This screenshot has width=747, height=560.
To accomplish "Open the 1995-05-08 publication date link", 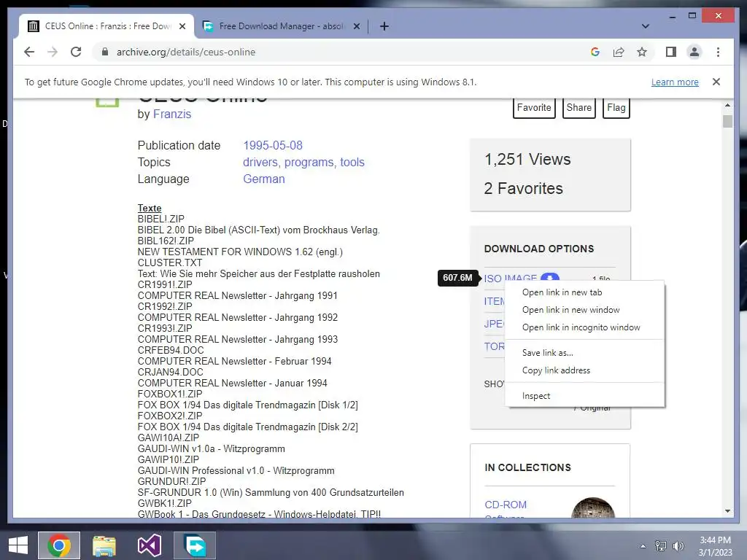I will click(273, 145).
